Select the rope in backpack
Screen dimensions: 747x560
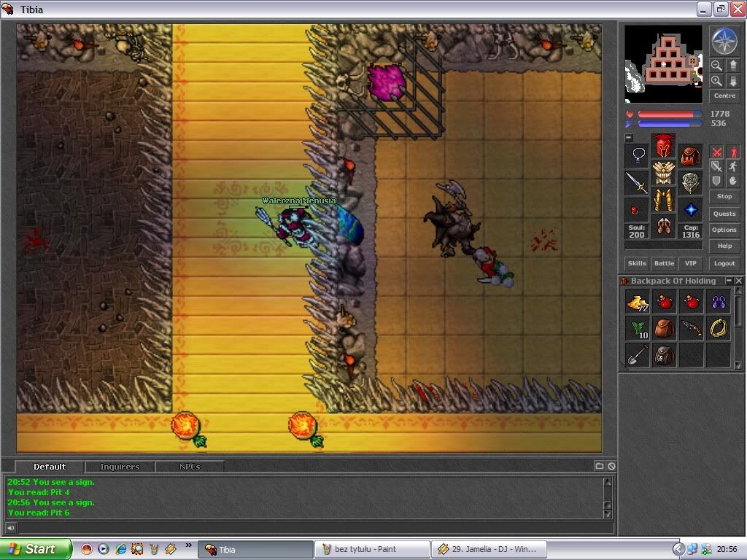[719, 329]
